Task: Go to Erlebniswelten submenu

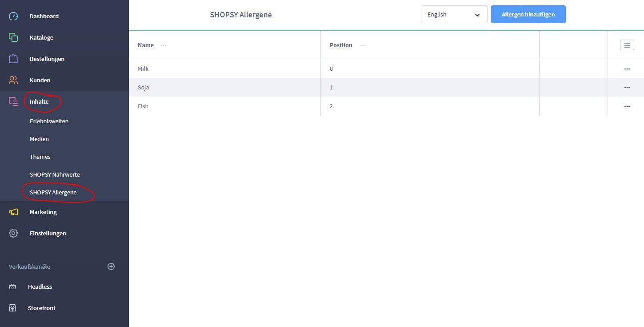Action: (49, 121)
